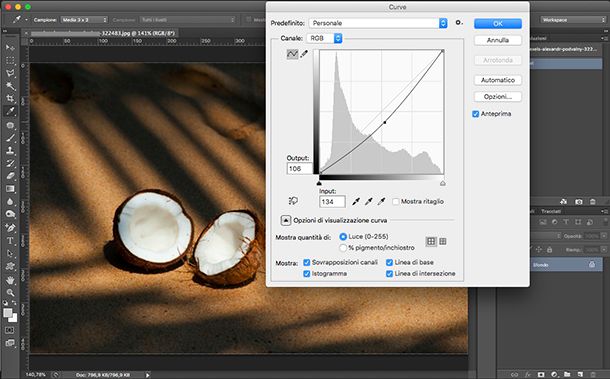Pick the black point eyedropper
Viewport: 610px width, 379px height.
coord(356,201)
